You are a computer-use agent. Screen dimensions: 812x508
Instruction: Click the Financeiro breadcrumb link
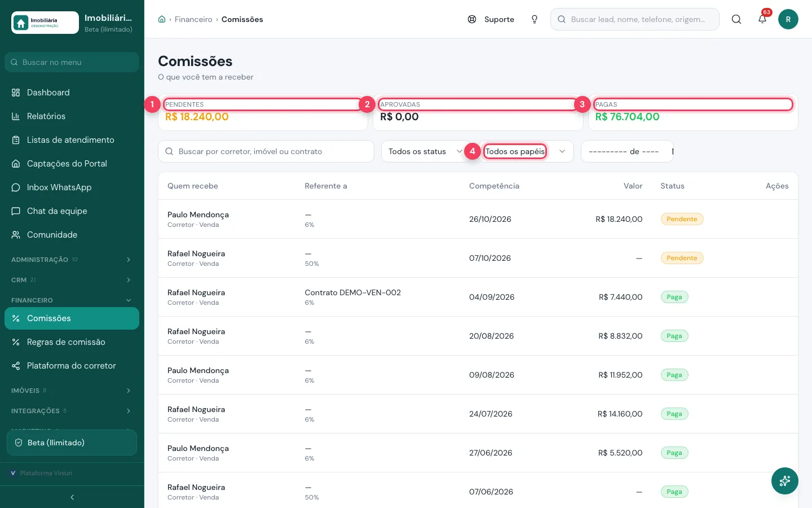[x=193, y=19]
